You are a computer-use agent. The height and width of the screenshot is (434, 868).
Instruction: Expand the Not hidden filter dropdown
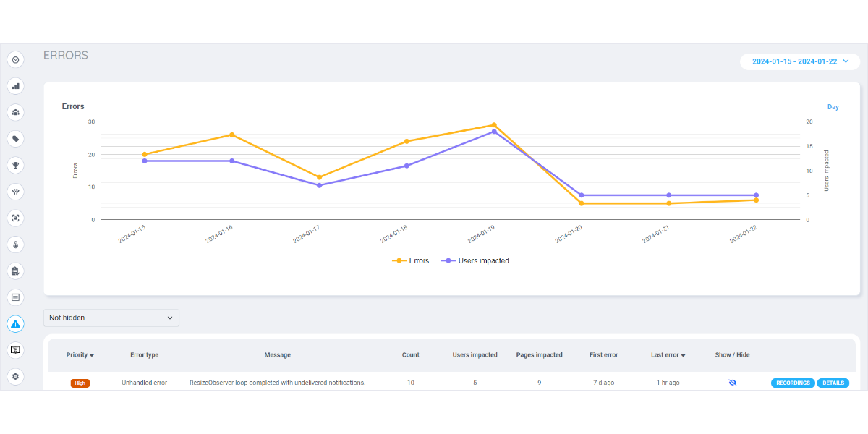tap(111, 318)
